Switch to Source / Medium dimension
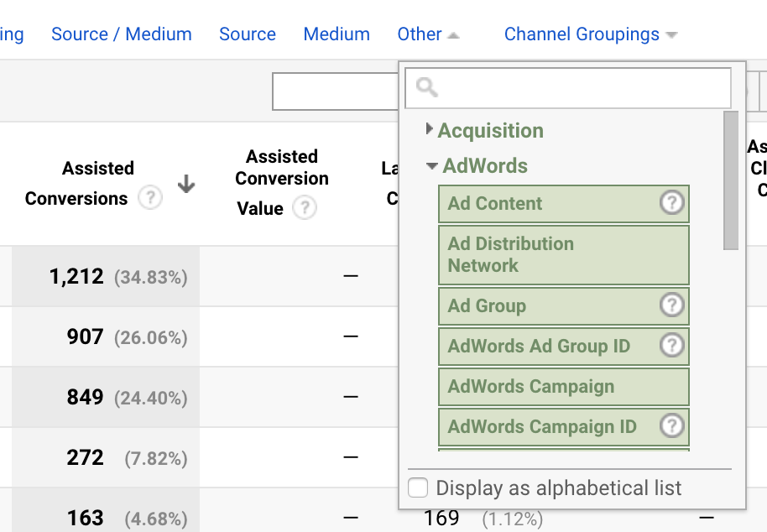 pyautogui.click(x=122, y=34)
